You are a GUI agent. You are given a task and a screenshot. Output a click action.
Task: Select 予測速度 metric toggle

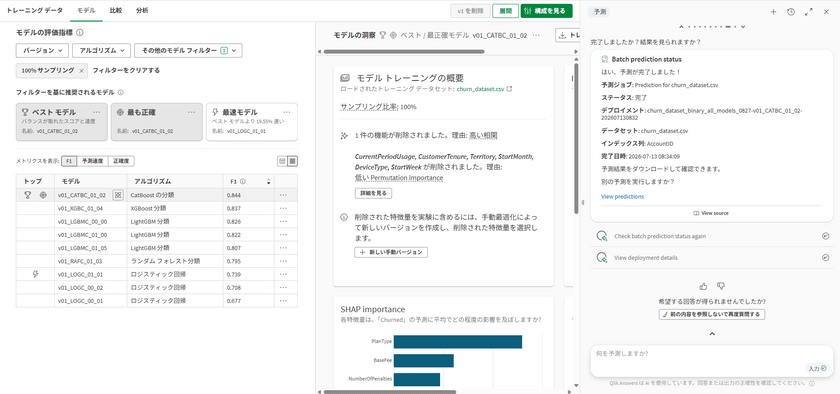click(x=93, y=161)
